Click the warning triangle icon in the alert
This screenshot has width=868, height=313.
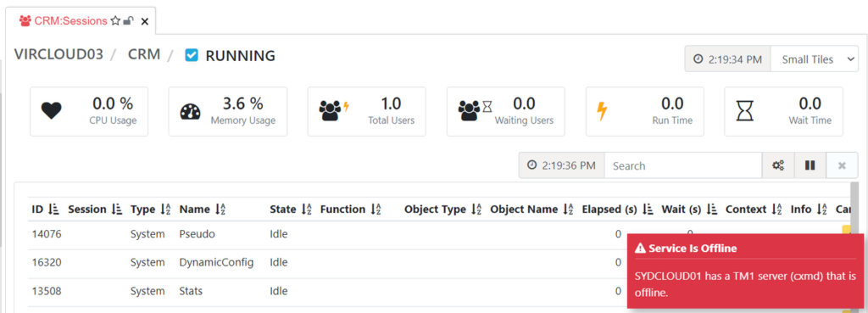click(641, 249)
